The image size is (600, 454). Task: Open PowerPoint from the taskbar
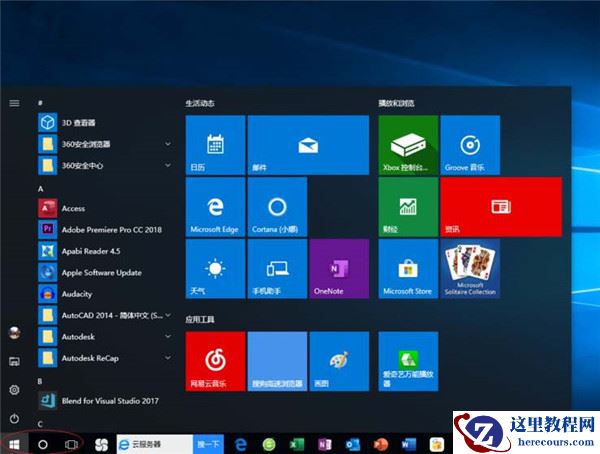[381, 444]
